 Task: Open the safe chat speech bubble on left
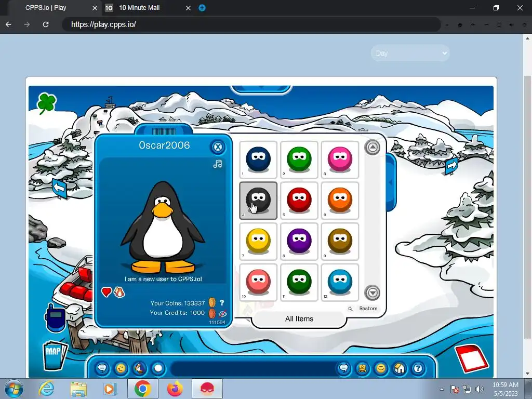point(102,368)
